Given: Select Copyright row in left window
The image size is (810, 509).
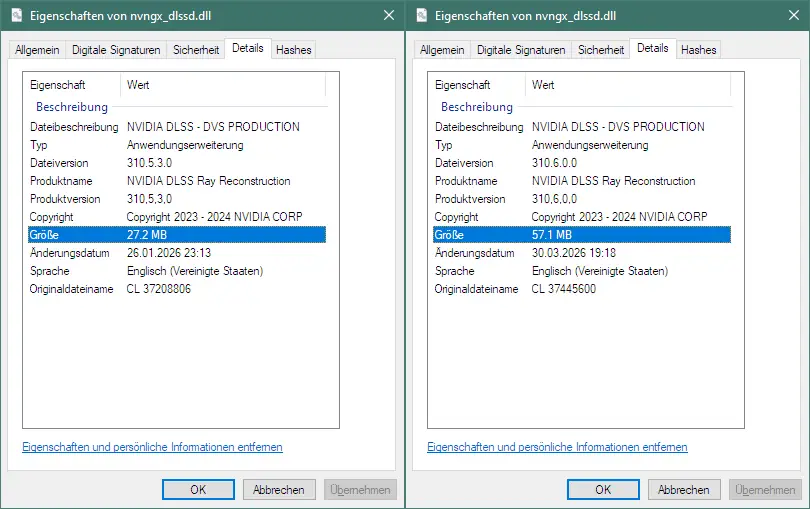Looking at the screenshot, I should tap(177, 217).
